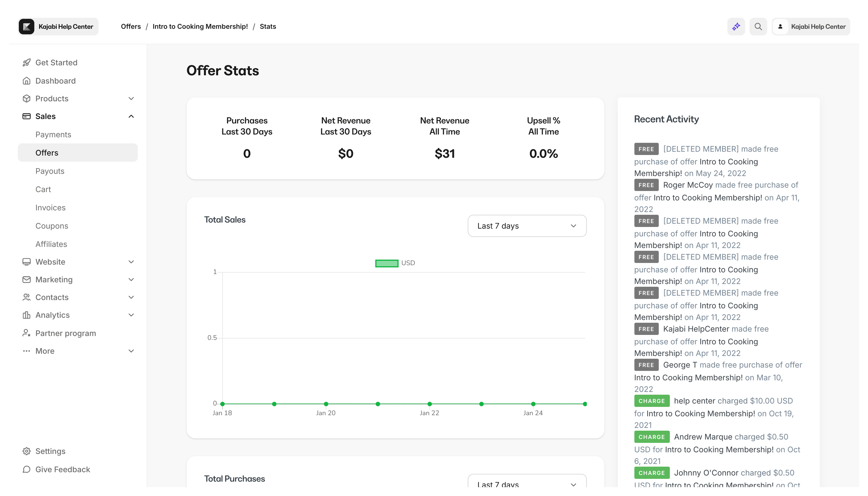Viewport: 868px width, 496px height.
Task: Open the AI assistant sparkle icon
Action: tap(736, 27)
